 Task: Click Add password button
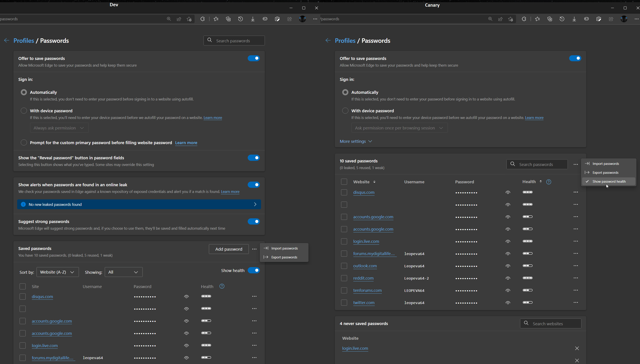click(228, 249)
